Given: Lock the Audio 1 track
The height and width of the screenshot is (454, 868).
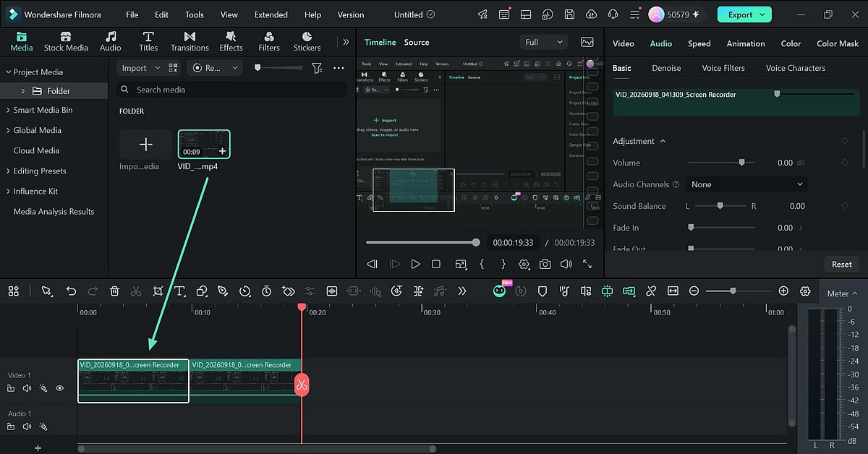Looking at the screenshot, I should pos(11,427).
